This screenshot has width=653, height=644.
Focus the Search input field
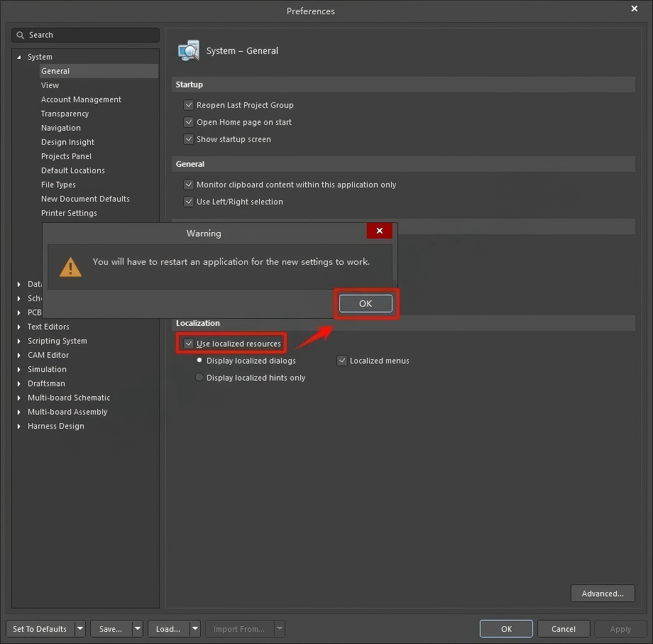[85, 35]
